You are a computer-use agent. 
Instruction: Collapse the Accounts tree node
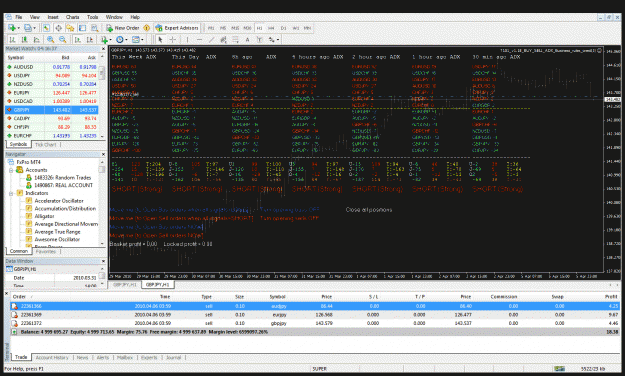point(11,170)
